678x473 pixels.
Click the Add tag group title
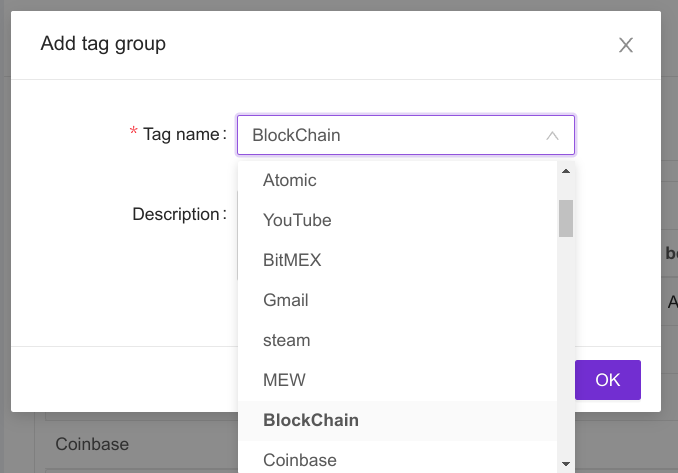point(103,43)
